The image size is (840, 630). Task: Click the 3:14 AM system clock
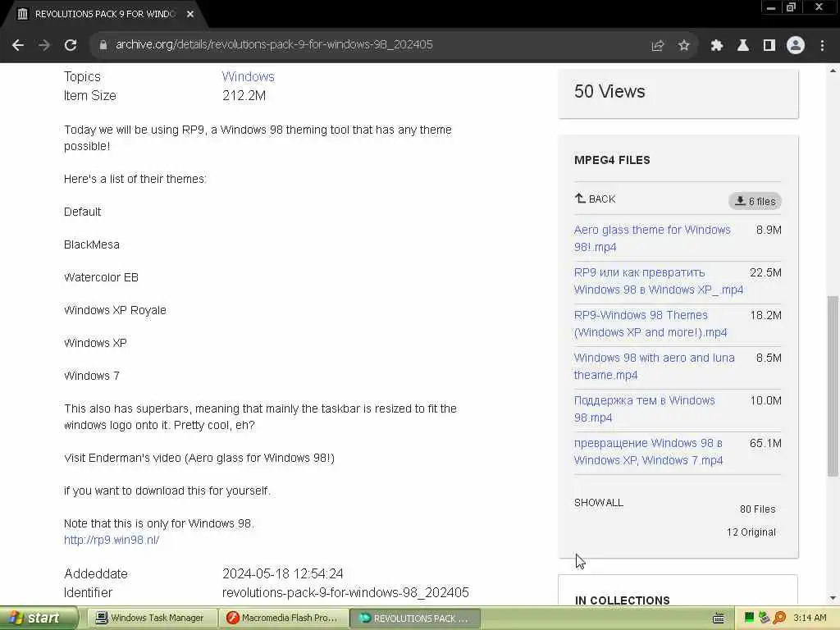tap(810, 618)
